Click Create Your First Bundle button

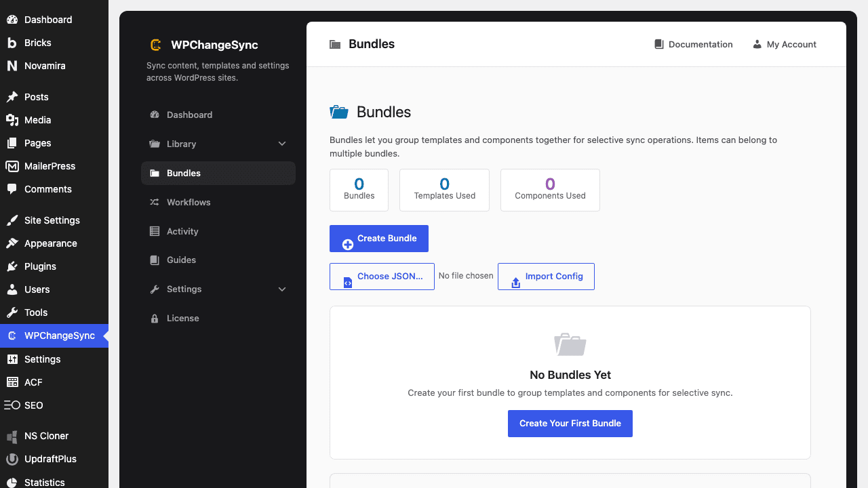point(570,423)
